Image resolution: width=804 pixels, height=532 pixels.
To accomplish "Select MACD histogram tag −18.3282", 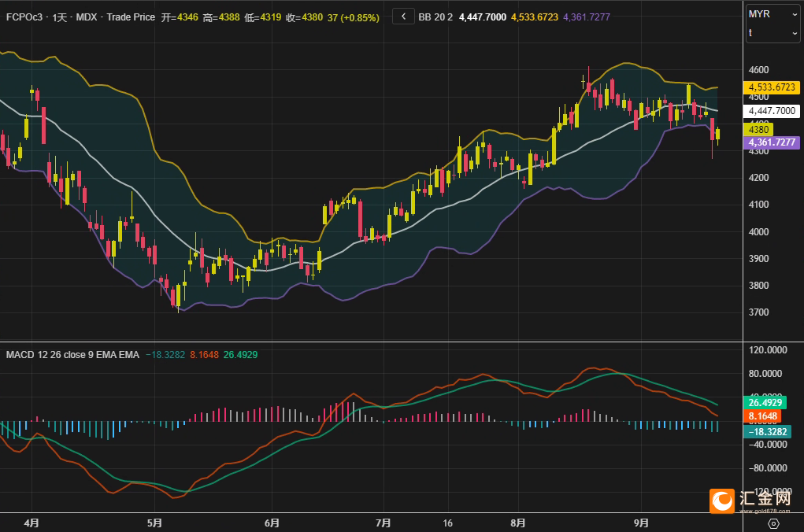I will [766, 431].
